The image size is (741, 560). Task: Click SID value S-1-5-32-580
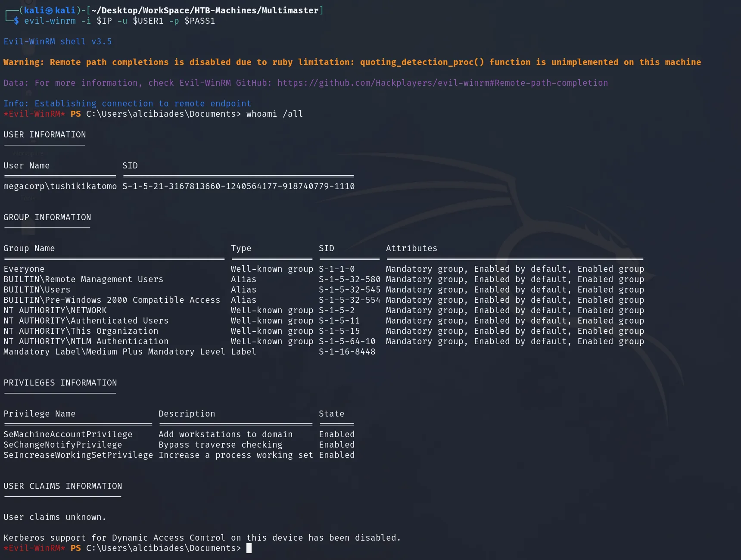[x=350, y=279]
